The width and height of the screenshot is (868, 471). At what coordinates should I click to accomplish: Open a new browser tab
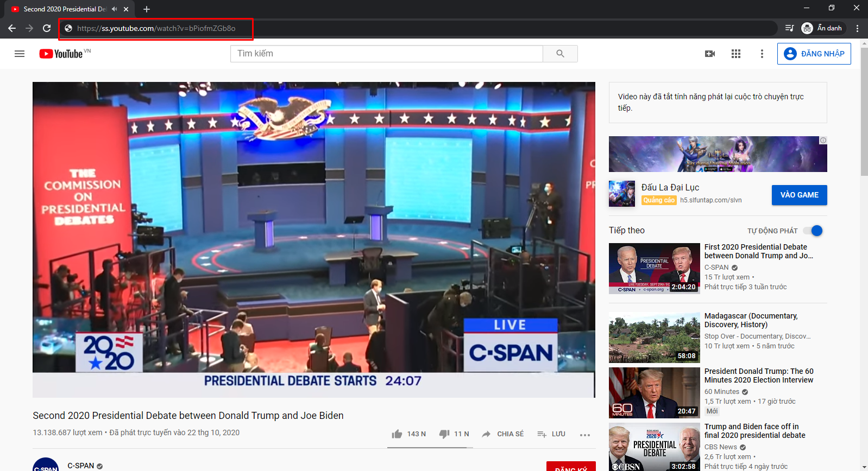(x=147, y=9)
